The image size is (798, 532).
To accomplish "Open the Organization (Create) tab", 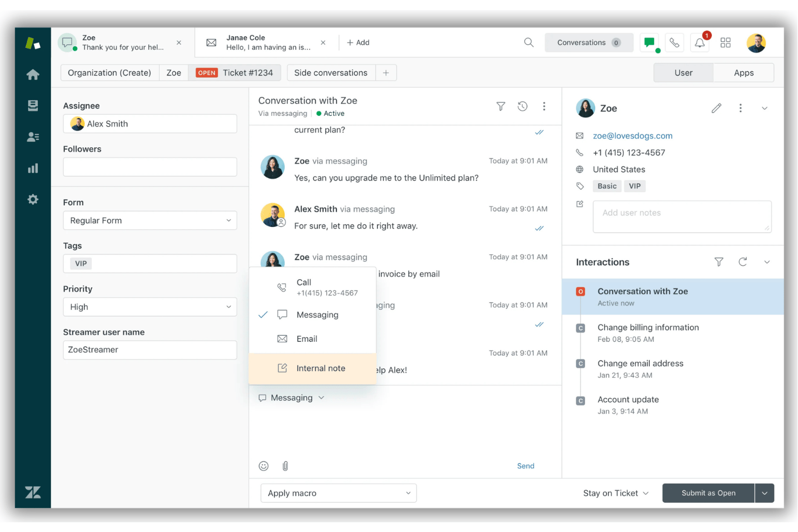I will (x=109, y=73).
